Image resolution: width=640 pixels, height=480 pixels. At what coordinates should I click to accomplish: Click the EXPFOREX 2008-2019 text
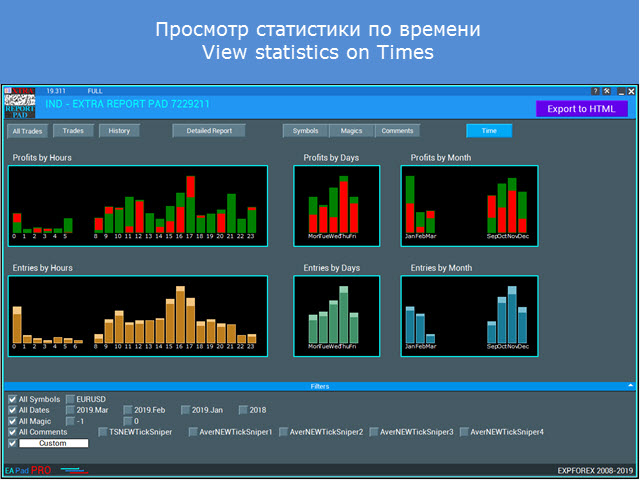point(596,471)
